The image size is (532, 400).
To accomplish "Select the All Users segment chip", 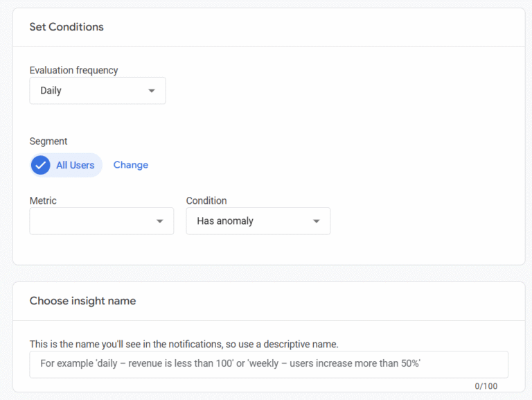I will click(x=66, y=165).
